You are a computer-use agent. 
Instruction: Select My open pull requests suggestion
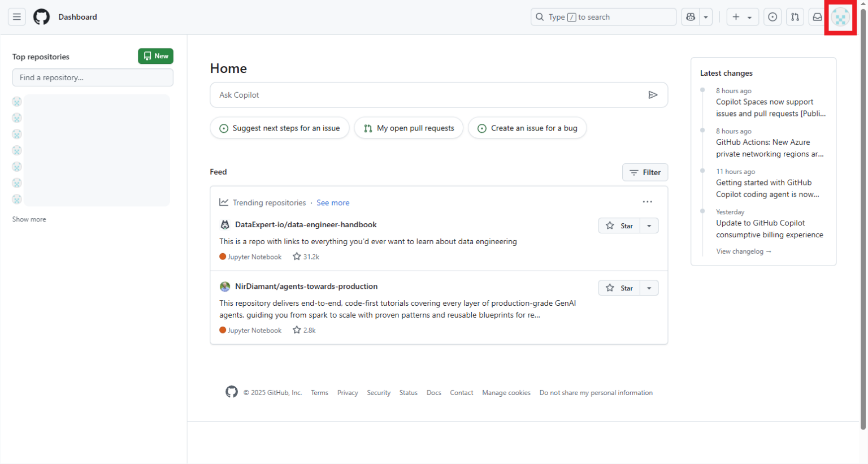(409, 128)
